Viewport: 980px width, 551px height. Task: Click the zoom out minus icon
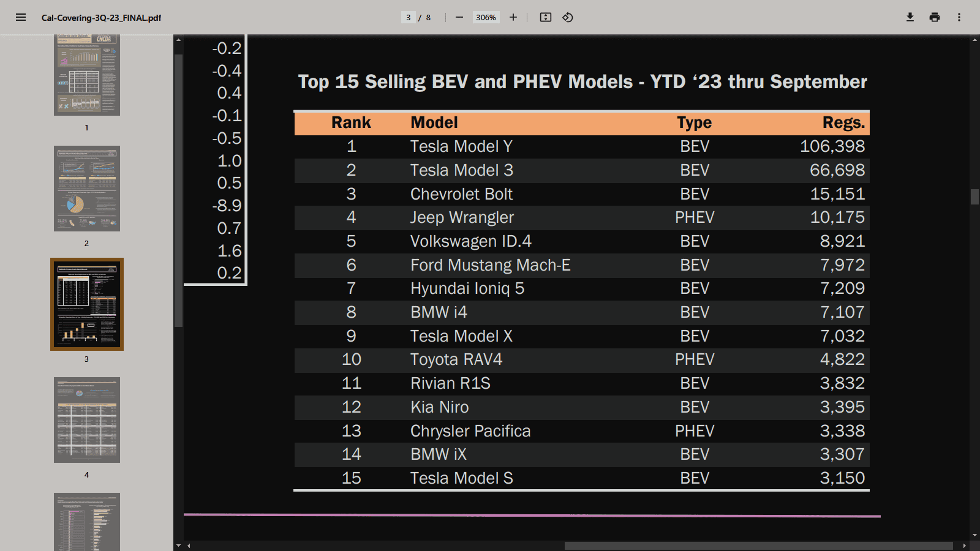pos(459,17)
